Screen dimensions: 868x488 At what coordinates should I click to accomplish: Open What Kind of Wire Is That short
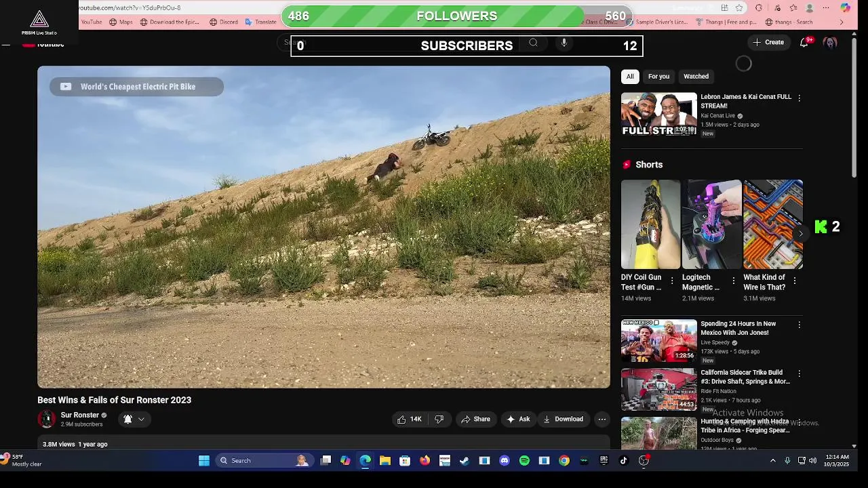click(x=773, y=224)
